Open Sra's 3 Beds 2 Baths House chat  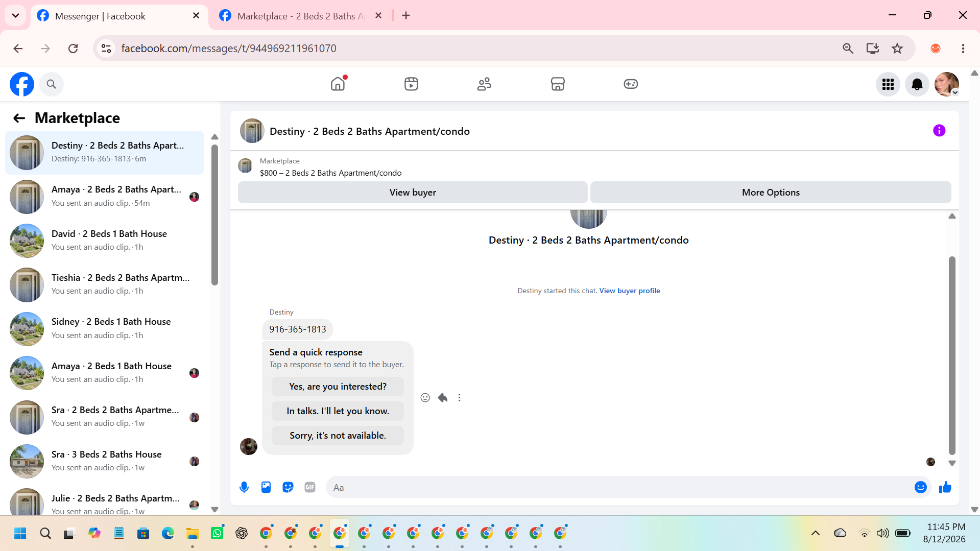tap(104, 461)
